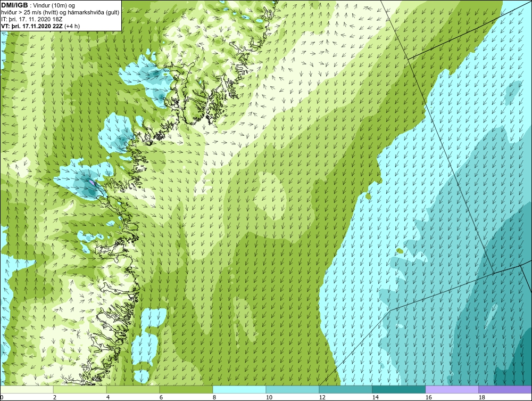This screenshot has width=532, height=401.
Task: Click the 6–8 m/s olive green legend swatch
Action: pyautogui.click(x=186, y=389)
